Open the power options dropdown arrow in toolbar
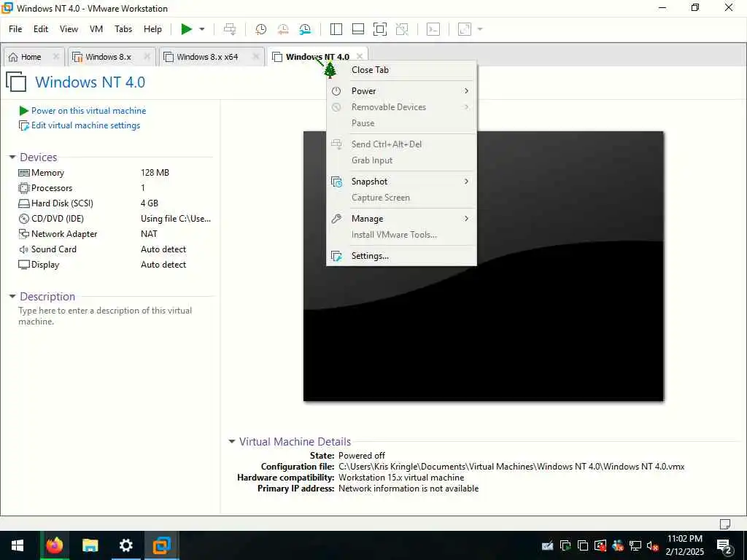This screenshot has width=747, height=560. (202, 29)
